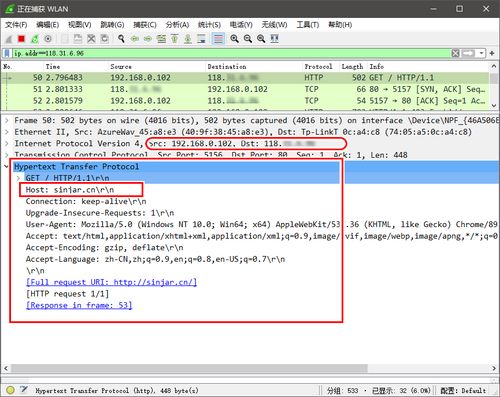Viewport: 500px width, 397px height.
Task: Follow the Full request URI link
Action: click(x=111, y=282)
